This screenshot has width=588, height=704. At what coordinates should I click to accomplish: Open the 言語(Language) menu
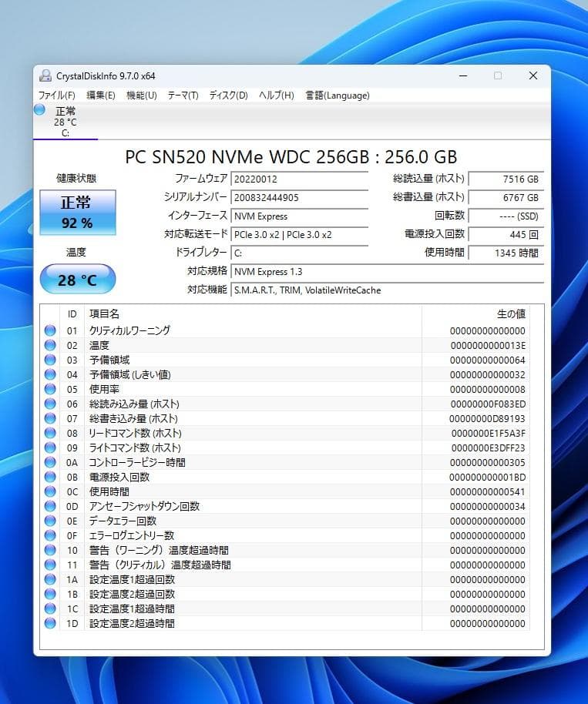coord(338,96)
